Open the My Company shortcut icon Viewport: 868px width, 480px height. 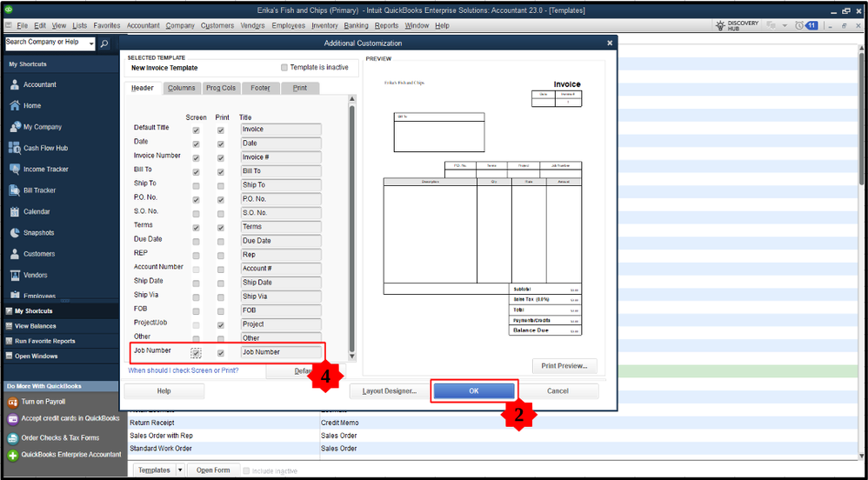(15, 127)
